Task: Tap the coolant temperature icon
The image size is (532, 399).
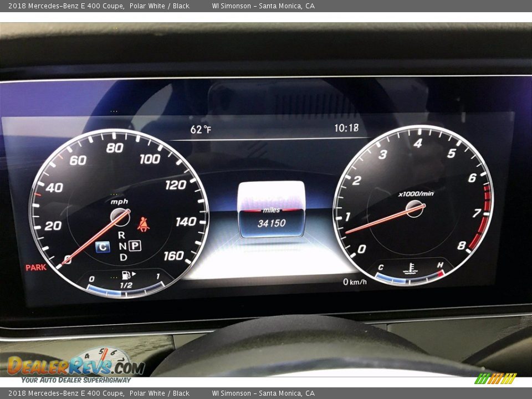Action: 411,268
